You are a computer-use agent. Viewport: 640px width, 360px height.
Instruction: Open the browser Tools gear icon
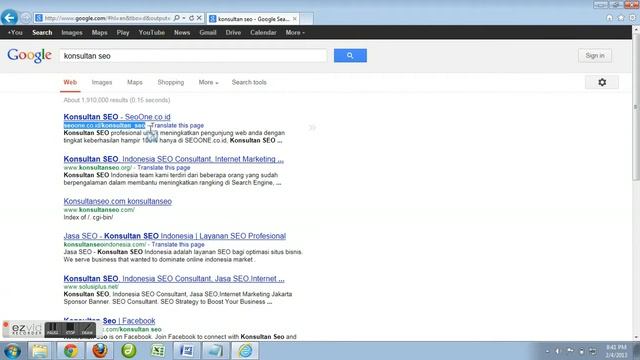(x=633, y=18)
